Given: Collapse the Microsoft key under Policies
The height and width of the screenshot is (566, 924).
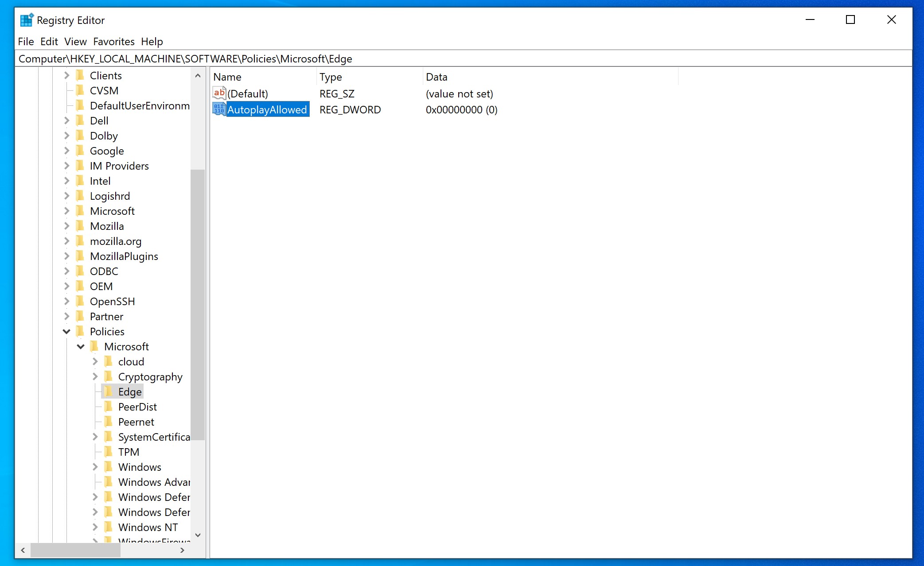Looking at the screenshot, I should coord(81,346).
